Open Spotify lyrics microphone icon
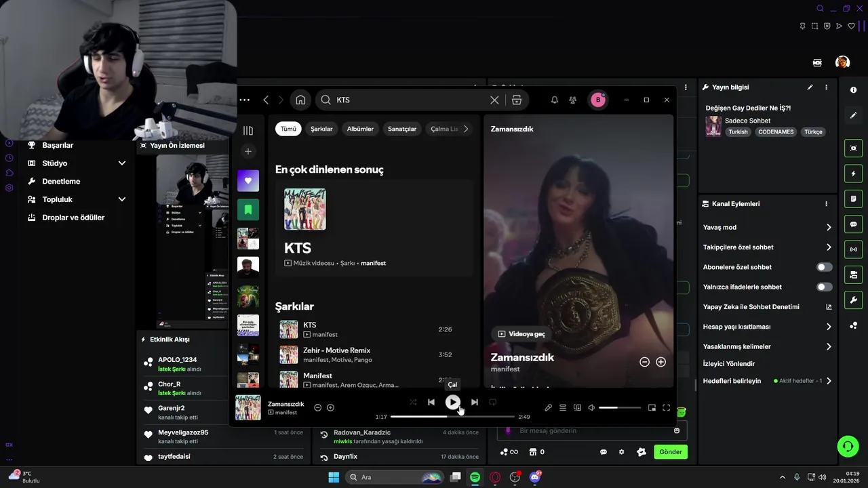The height and width of the screenshot is (488, 868). click(548, 407)
